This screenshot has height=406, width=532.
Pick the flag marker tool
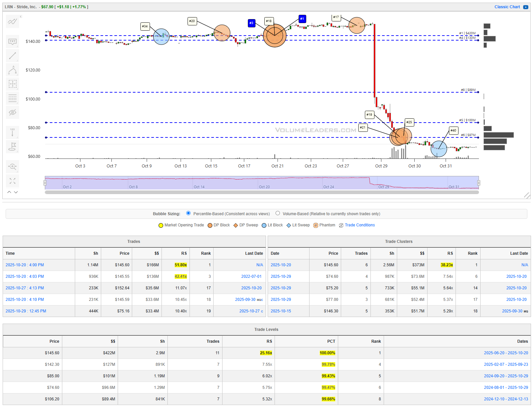pos(13,147)
